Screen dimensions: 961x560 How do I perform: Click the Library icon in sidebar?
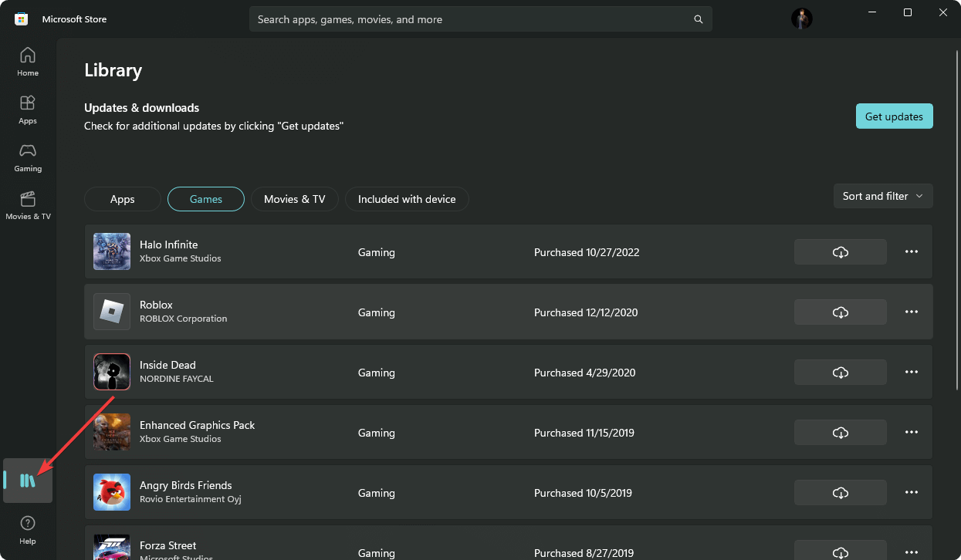pyautogui.click(x=28, y=481)
